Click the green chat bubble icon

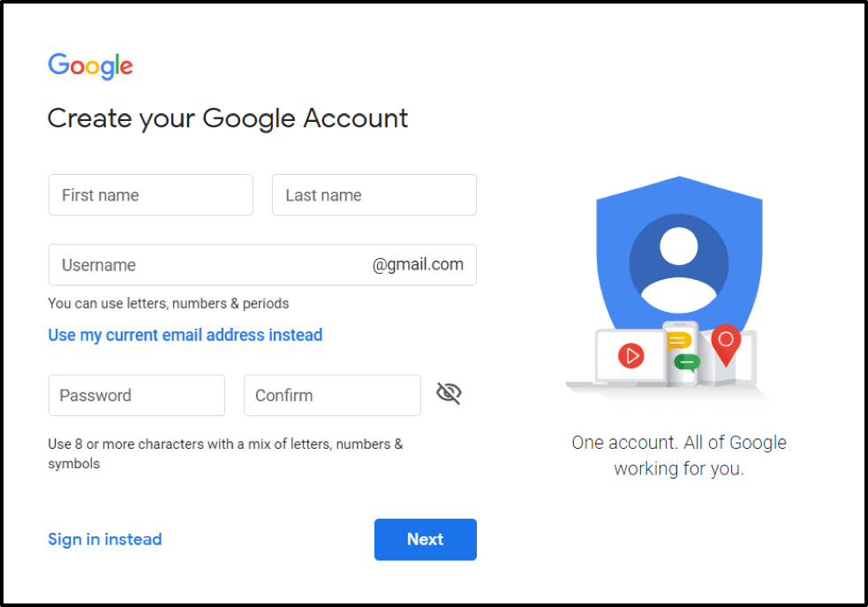pos(686,361)
